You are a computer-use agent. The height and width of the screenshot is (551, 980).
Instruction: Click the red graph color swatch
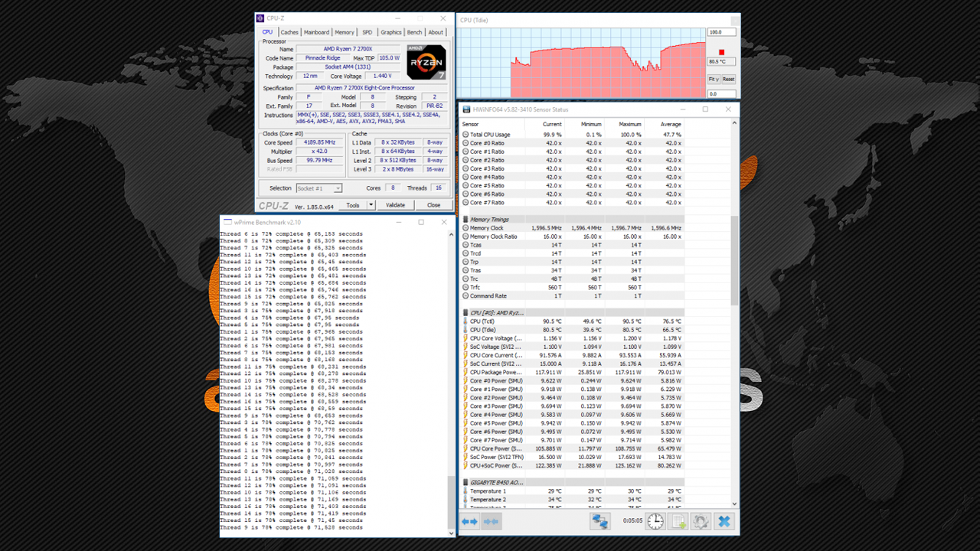[721, 52]
